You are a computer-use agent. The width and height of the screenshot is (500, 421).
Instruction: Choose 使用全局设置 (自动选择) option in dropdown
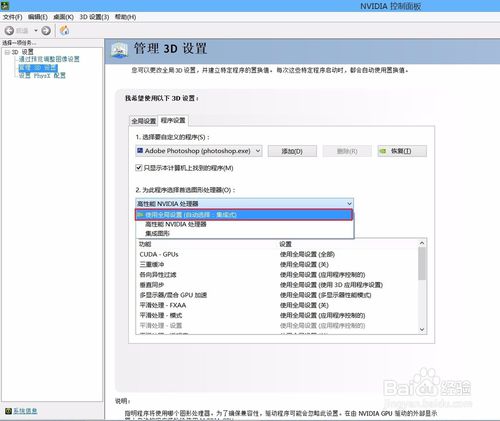(x=244, y=215)
